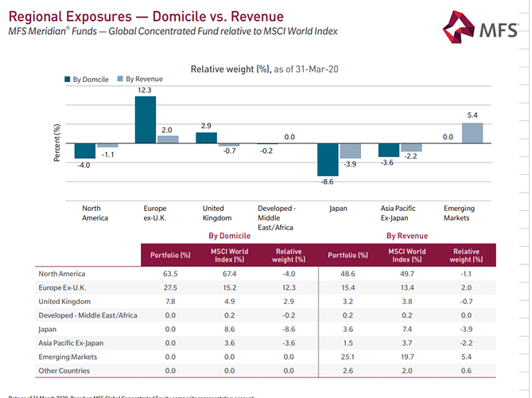The width and height of the screenshot is (532, 398).
Task: Click the 12.3 data label above the chart bar
Action: [x=145, y=90]
